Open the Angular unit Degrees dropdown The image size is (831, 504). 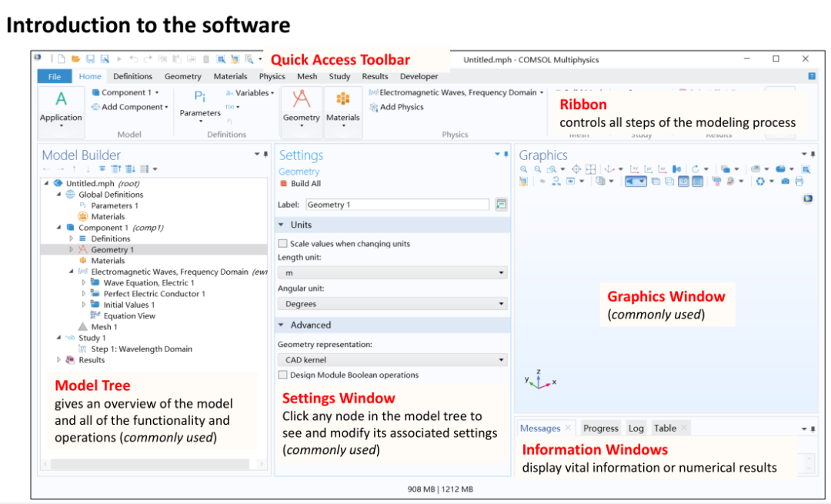tap(392, 304)
